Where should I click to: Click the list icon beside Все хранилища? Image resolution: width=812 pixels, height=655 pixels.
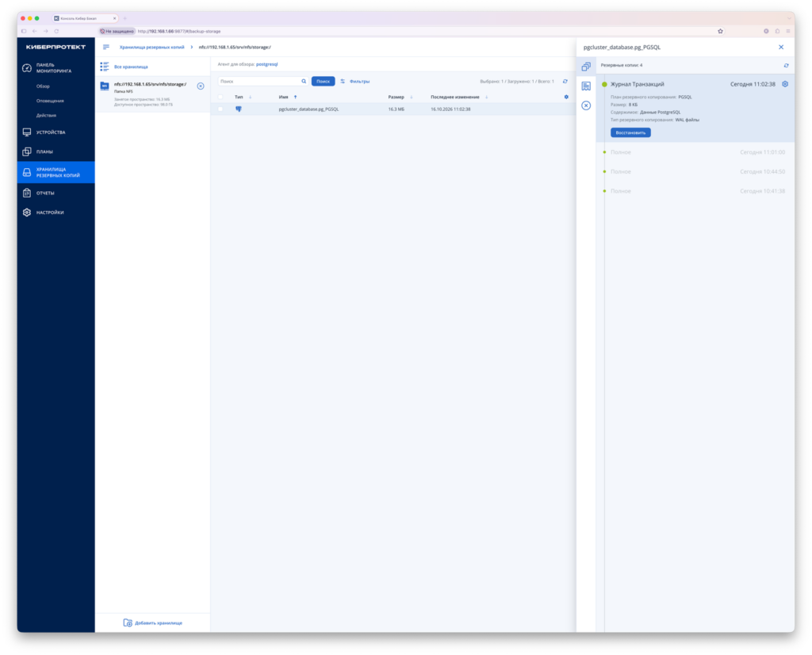click(x=105, y=67)
